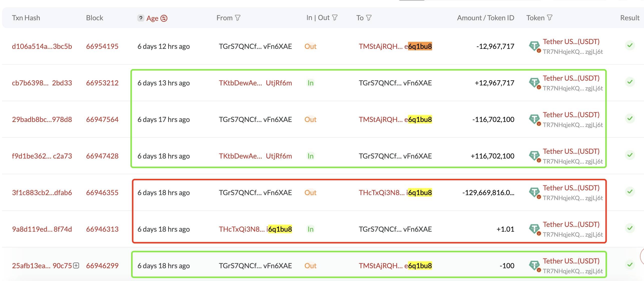The image size is (644, 281).
Task: Select amount -116,702,100
Action: [x=493, y=119]
